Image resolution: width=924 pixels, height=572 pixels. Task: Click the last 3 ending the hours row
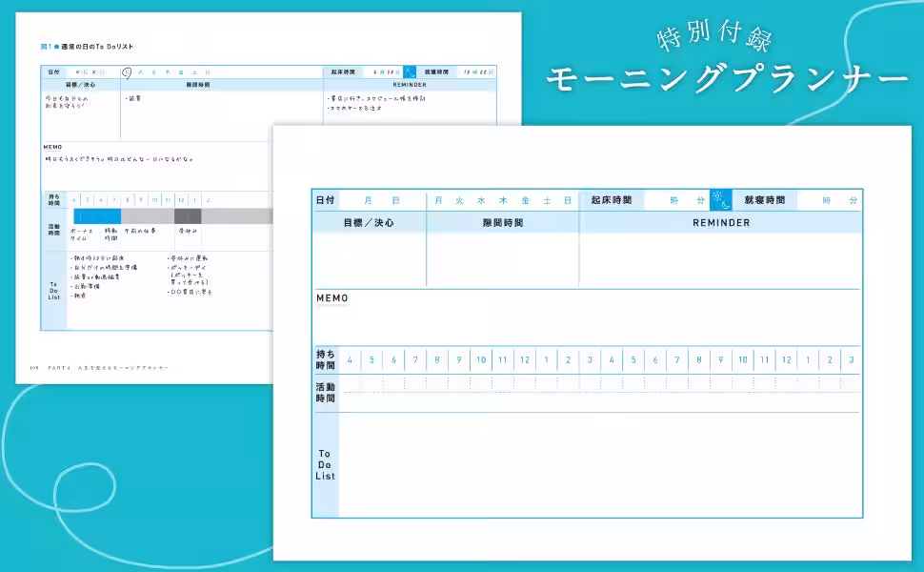852,359
